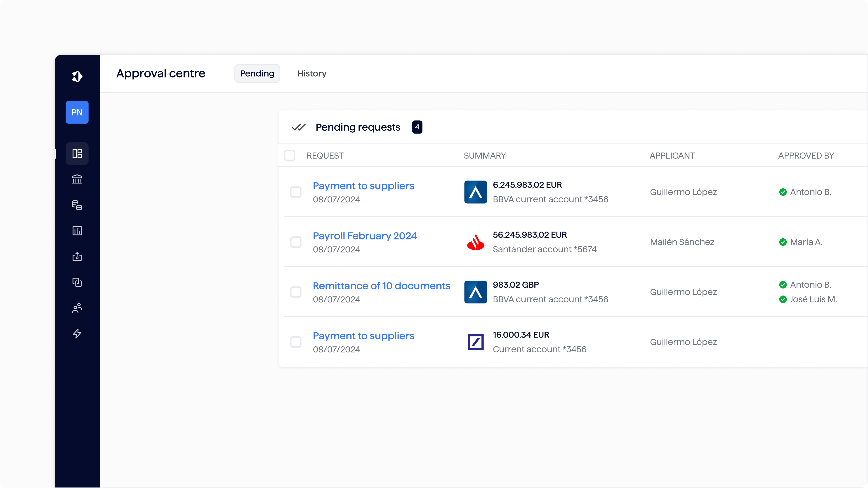The height and width of the screenshot is (488, 868).
Task: Open Payment to suppliers 16.000,34 EUR link
Action: pos(363,336)
